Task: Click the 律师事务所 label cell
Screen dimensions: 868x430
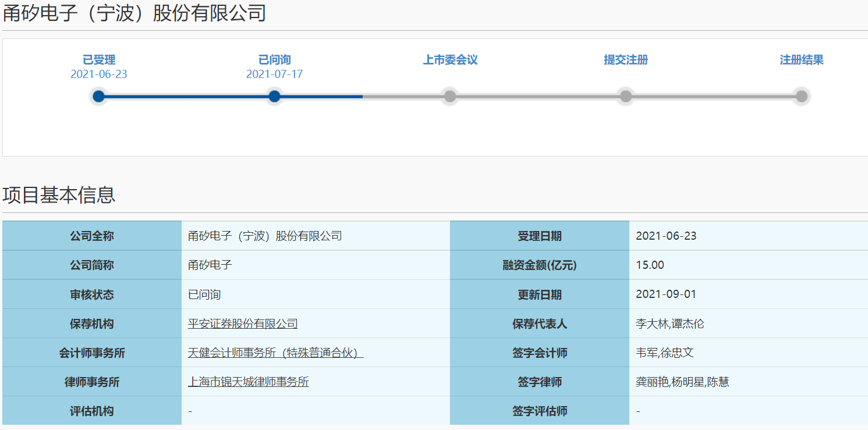Action: (x=92, y=381)
